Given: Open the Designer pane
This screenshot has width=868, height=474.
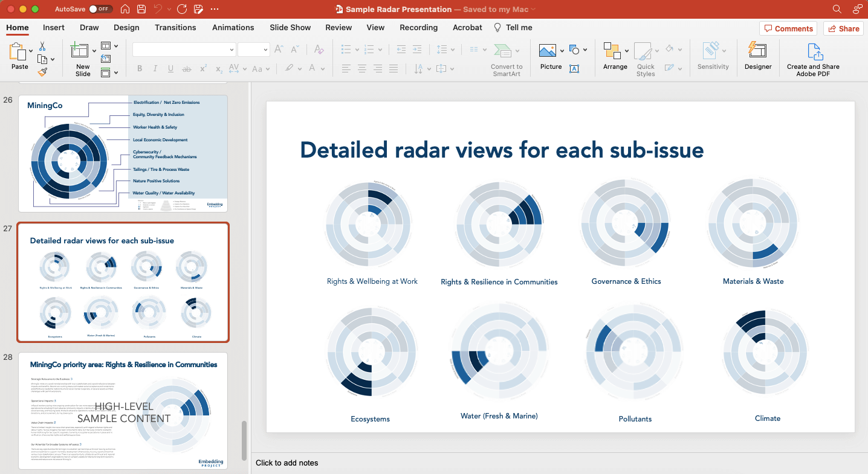Looking at the screenshot, I should pyautogui.click(x=757, y=57).
